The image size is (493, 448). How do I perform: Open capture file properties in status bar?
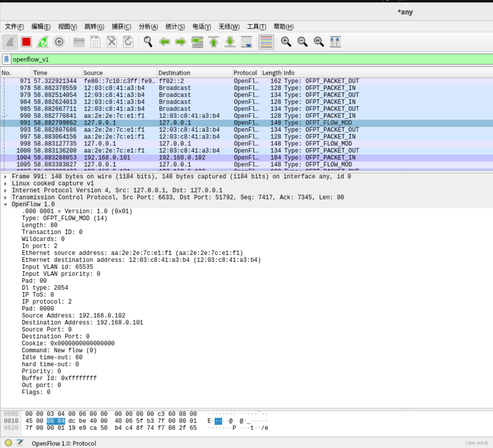click(20, 443)
